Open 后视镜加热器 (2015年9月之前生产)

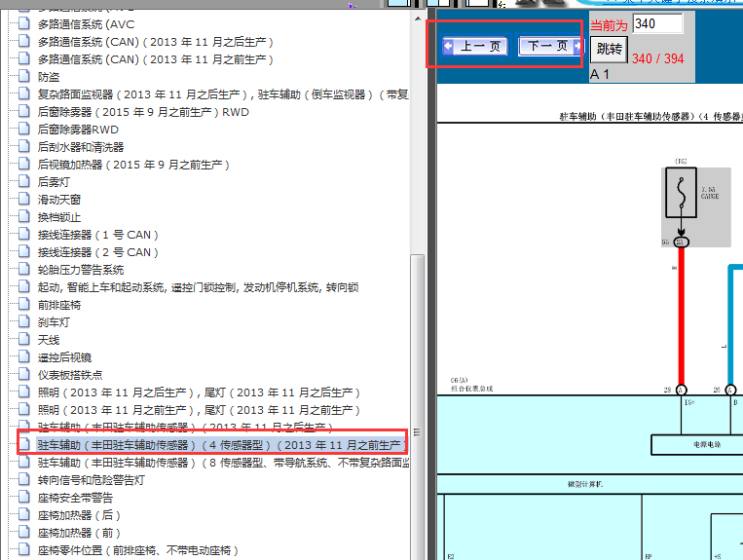[x=133, y=165]
